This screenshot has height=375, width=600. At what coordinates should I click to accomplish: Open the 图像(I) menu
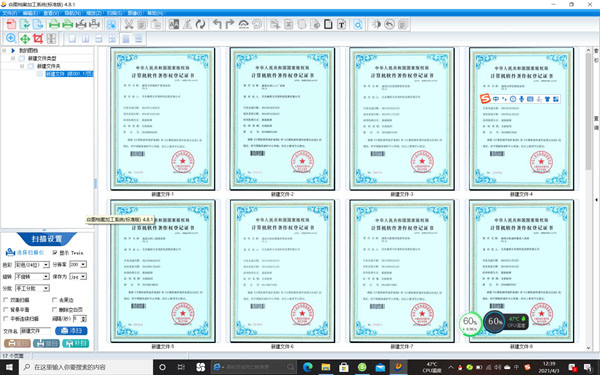click(135, 13)
